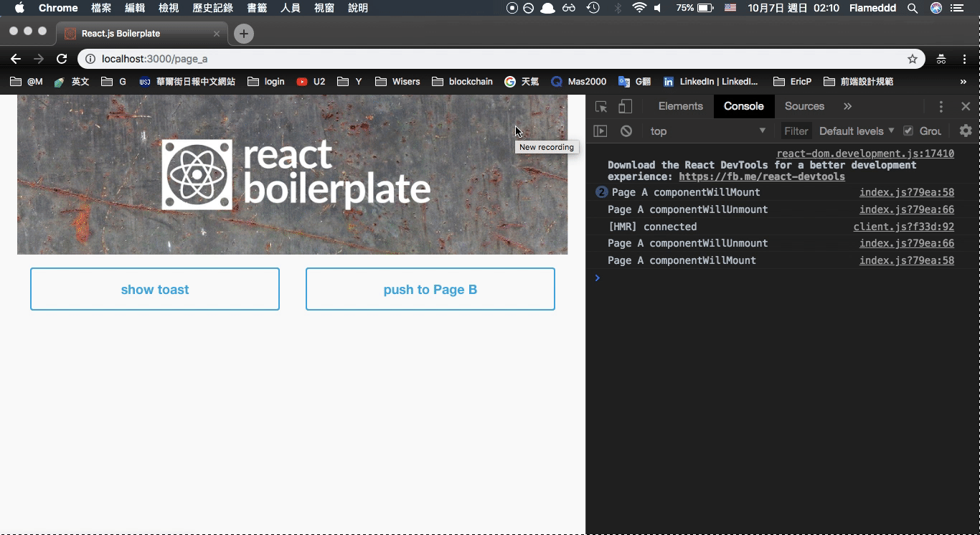This screenshot has height=535, width=980.
Task: Bookmark this page with the star
Action: click(913, 59)
